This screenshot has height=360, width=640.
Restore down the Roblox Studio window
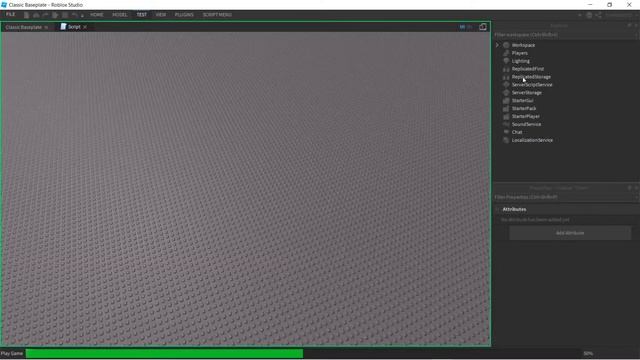609,5
